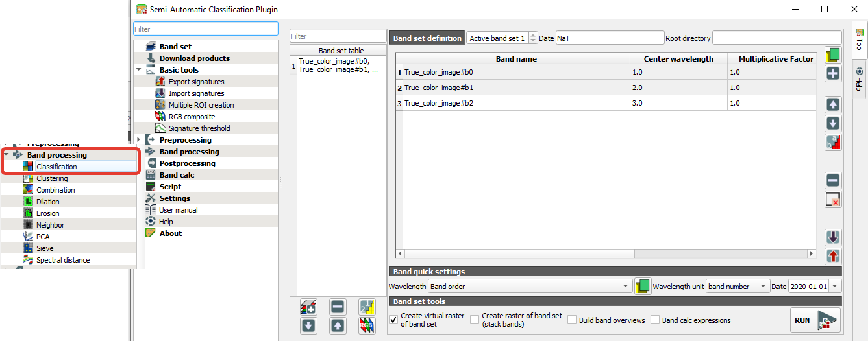868x341 pixels.
Task: Click the RUN button
Action: click(815, 320)
